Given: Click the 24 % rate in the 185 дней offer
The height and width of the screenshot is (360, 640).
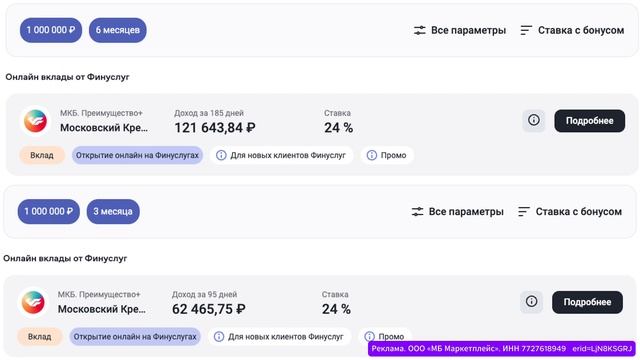Looking at the screenshot, I should (x=338, y=128).
